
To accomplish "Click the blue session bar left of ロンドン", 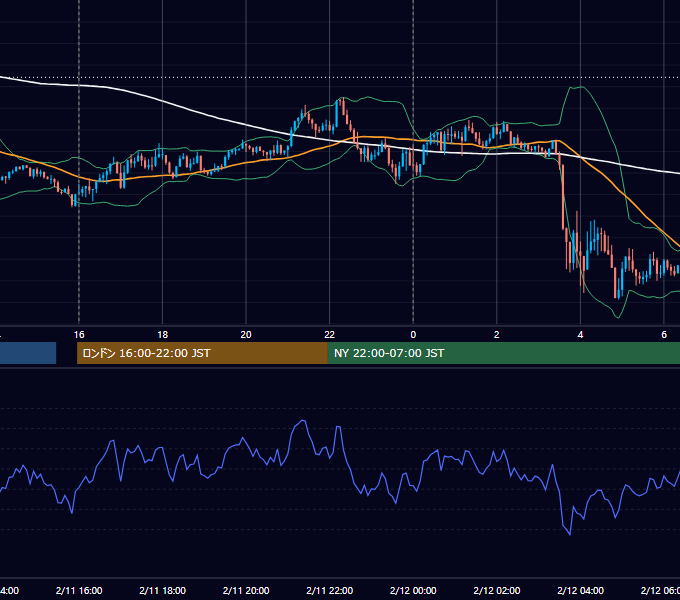I will coord(28,353).
